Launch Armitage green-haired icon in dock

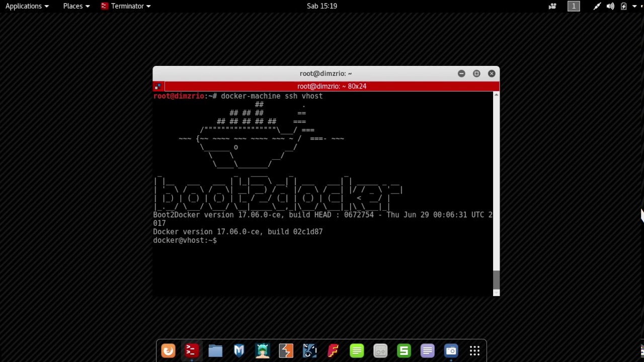point(262,350)
